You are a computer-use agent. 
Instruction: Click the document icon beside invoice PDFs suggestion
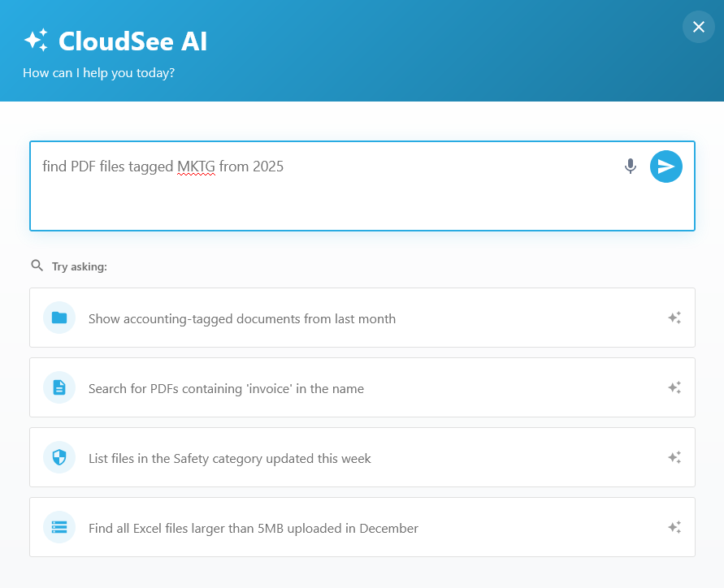tap(59, 387)
